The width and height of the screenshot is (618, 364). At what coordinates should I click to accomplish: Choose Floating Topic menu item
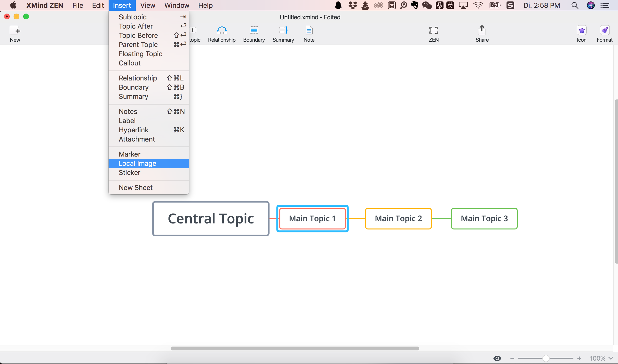(x=149, y=54)
